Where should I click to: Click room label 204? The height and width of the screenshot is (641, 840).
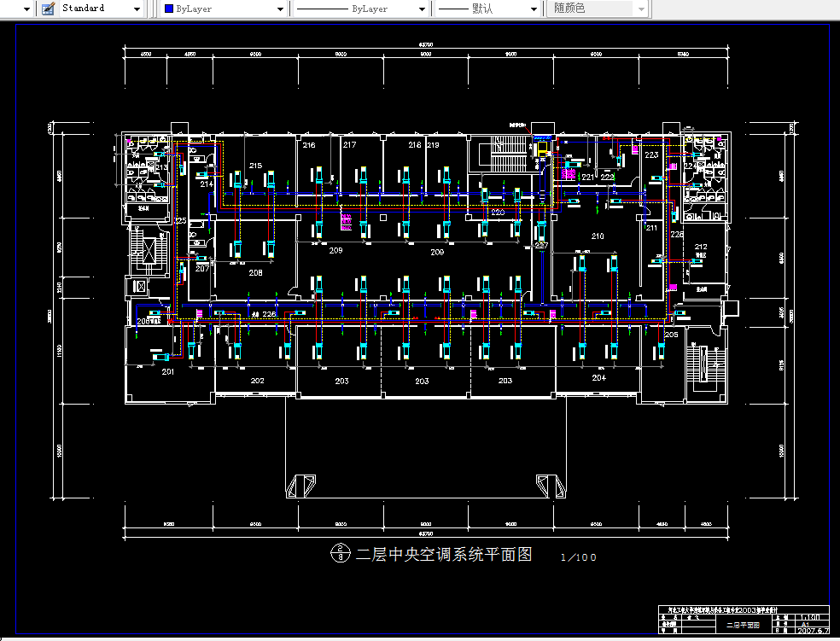pos(599,377)
